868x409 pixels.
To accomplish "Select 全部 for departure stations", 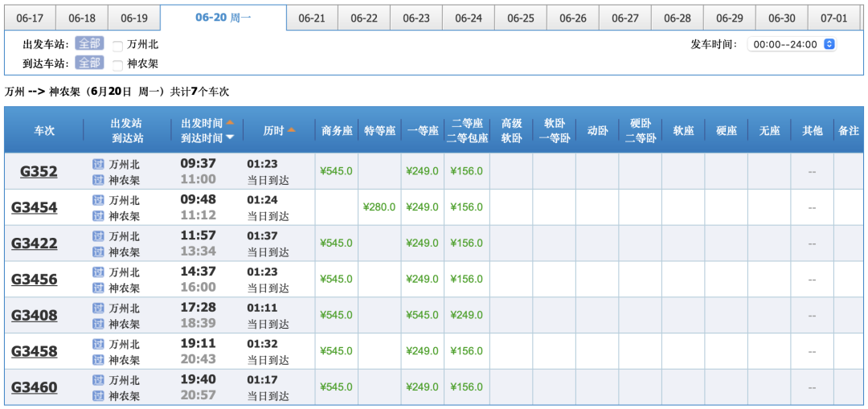I will (89, 44).
